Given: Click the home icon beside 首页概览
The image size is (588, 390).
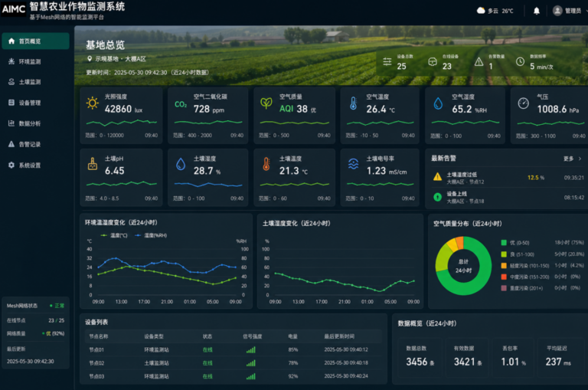Looking at the screenshot, I should 11,41.
